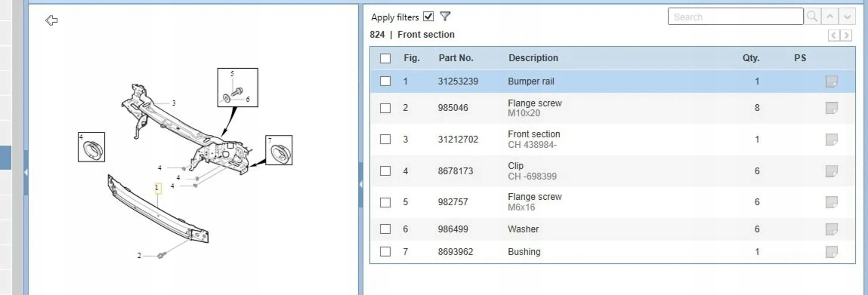Select checkbox for Flange screw M6x16
Image resolution: width=868 pixels, height=295 pixels.
pyautogui.click(x=385, y=202)
